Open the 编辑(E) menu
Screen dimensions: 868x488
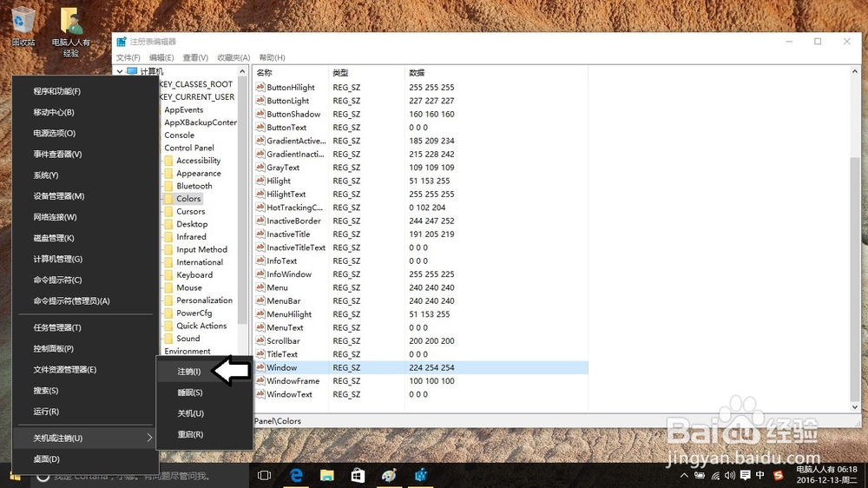(x=161, y=57)
